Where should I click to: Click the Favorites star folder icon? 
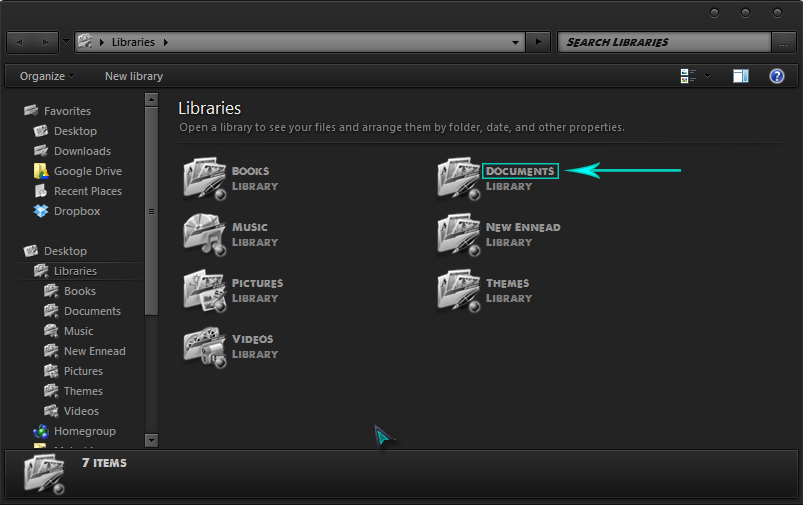[31, 110]
